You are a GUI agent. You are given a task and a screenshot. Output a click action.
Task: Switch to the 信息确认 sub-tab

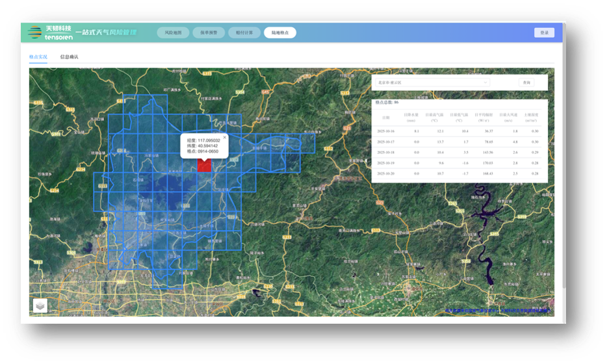click(x=69, y=57)
